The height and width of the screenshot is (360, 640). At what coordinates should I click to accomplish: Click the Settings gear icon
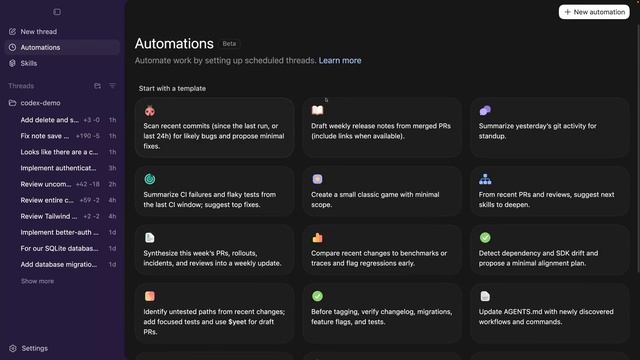tap(13, 348)
